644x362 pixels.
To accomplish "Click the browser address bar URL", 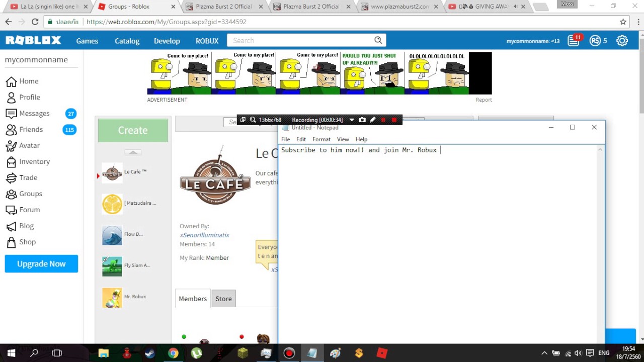I will point(167,22).
